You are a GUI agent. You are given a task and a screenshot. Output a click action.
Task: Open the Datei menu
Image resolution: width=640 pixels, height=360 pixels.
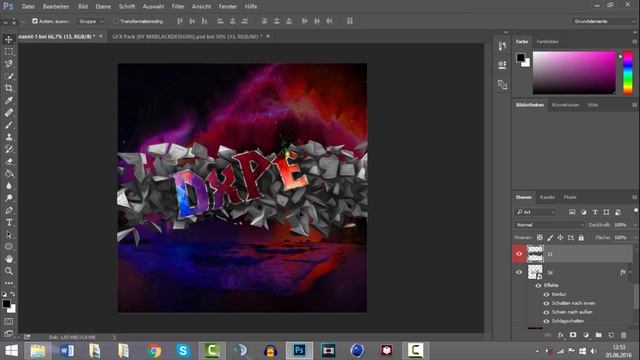(x=28, y=7)
